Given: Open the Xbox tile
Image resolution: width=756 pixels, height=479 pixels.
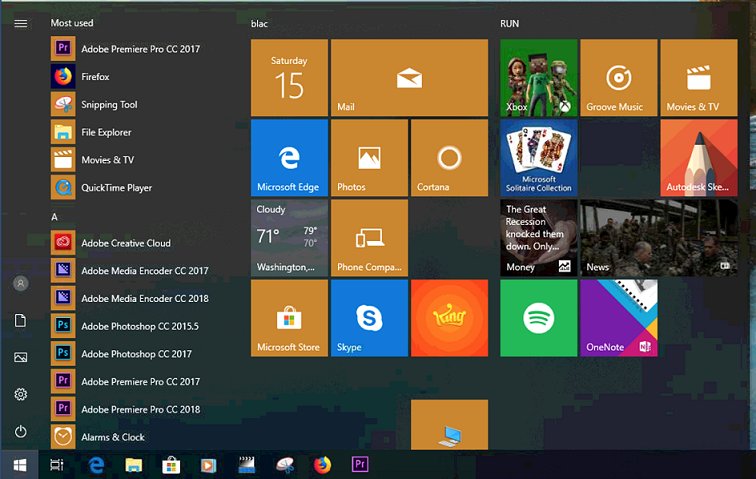Looking at the screenshot, I should [538, 78].
